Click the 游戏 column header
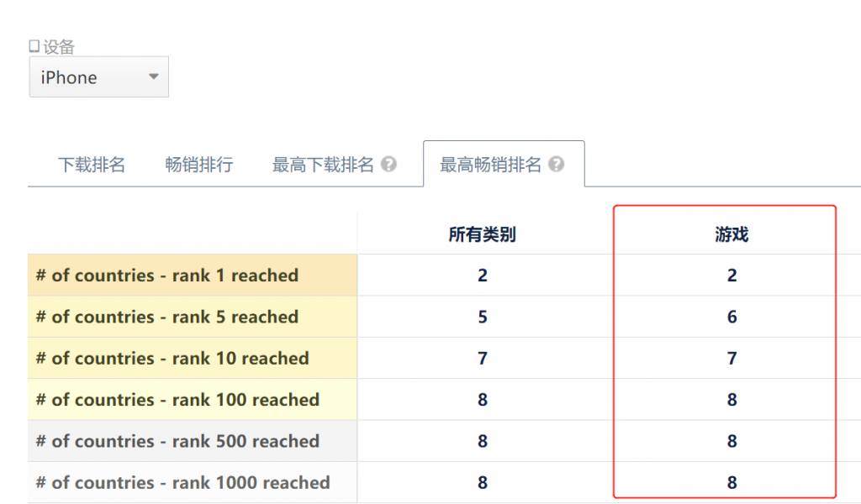The width and height of the screenshot is (861, 504). (x=732, y=235)
